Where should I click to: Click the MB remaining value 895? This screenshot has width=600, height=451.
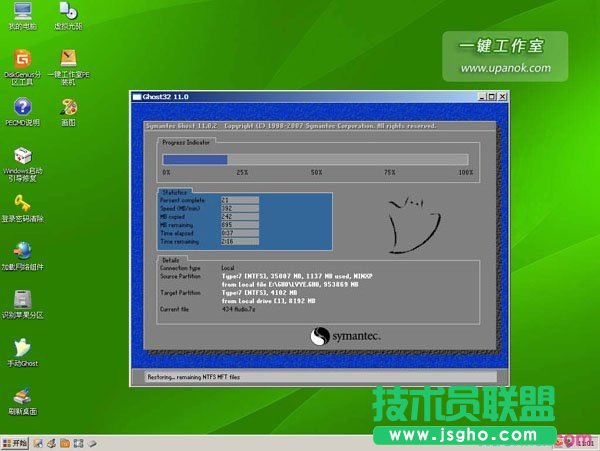[240, 225]
